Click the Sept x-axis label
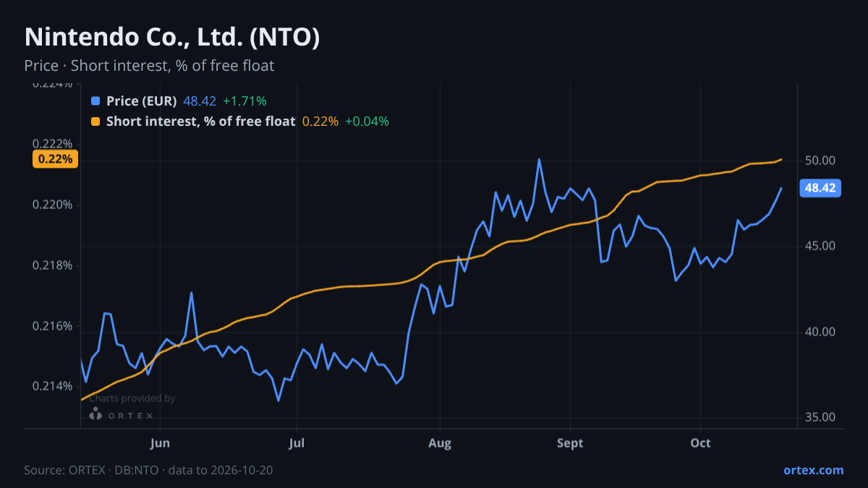The width and height of the screenshot is (868, 488). (x=570, y=442)
